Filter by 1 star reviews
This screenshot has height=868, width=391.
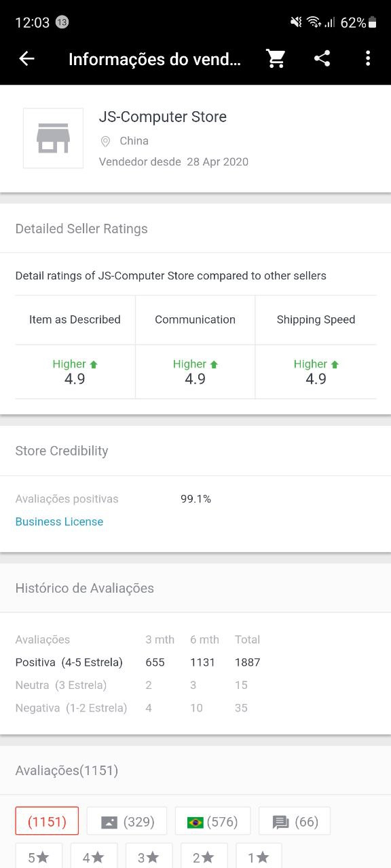259,856
